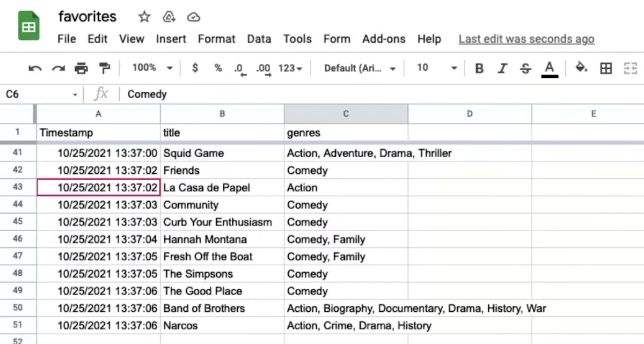Select column D header
Image resolution: width=644 pixels, height=344 pixels.
(470, 114)
